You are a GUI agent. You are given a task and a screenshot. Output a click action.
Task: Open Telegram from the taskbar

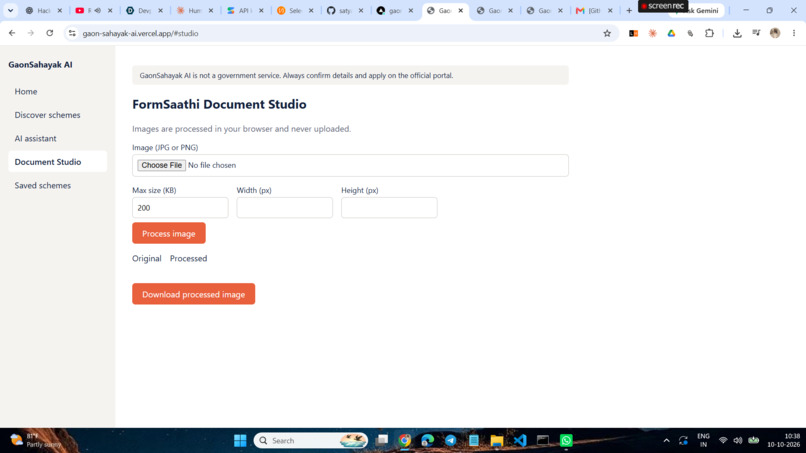click(x=451, y=441)
